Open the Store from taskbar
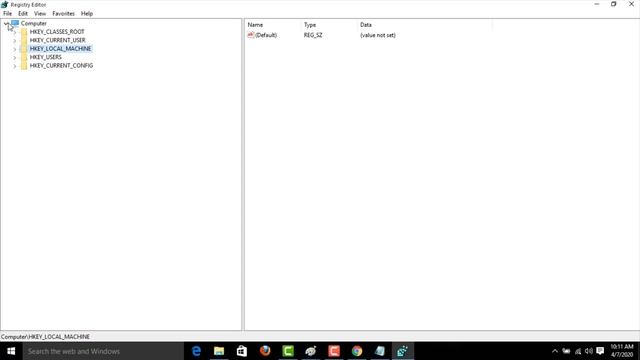Screen dimensions: 640x360 point(242,351)
